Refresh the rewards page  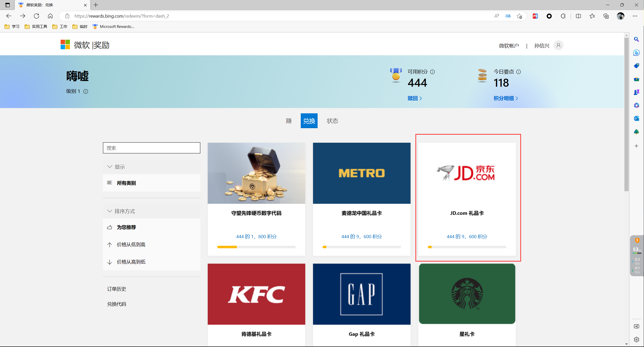click(36, 16)
